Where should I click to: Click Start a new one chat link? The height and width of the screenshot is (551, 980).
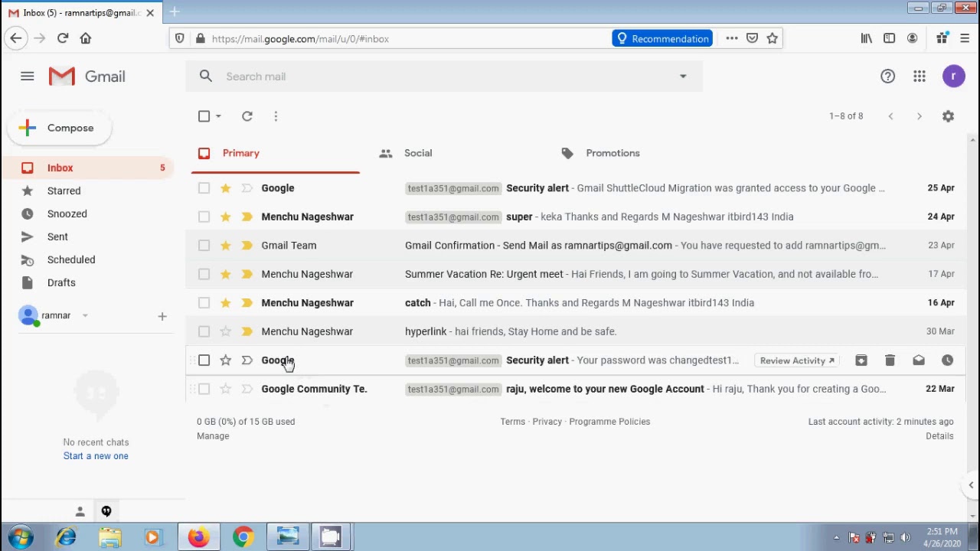click(x=96, y=456)
